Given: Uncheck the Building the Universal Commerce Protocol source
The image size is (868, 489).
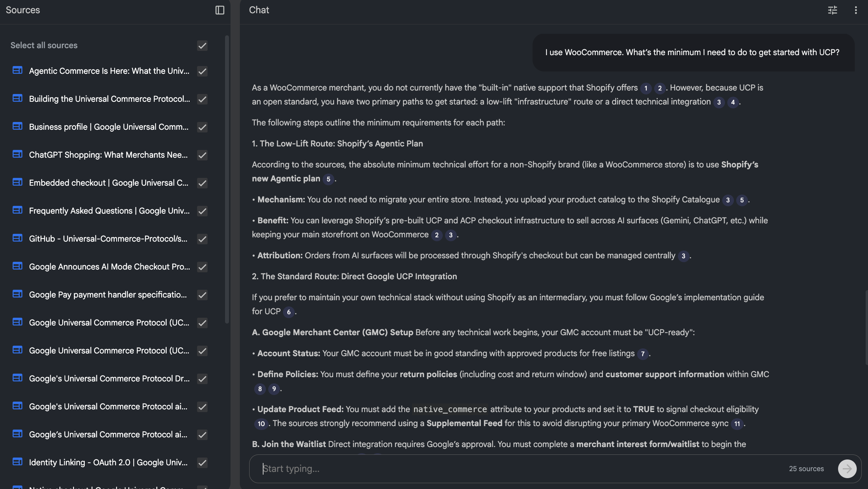Looking at the screenshot, I should coord(202,99).
